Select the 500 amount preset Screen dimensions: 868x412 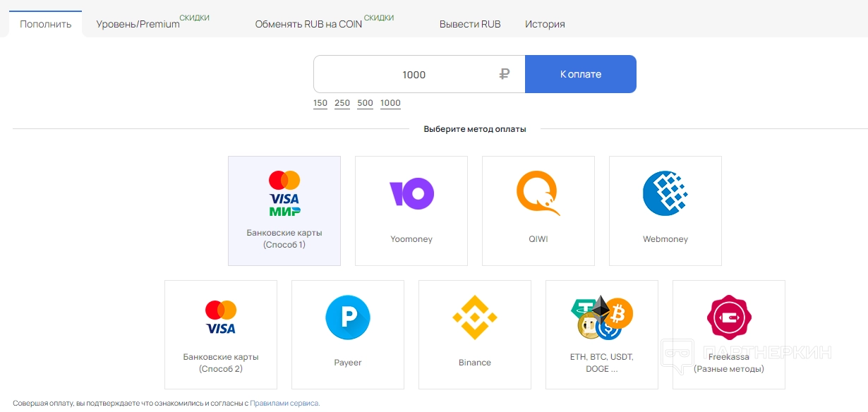pos(365,103)
